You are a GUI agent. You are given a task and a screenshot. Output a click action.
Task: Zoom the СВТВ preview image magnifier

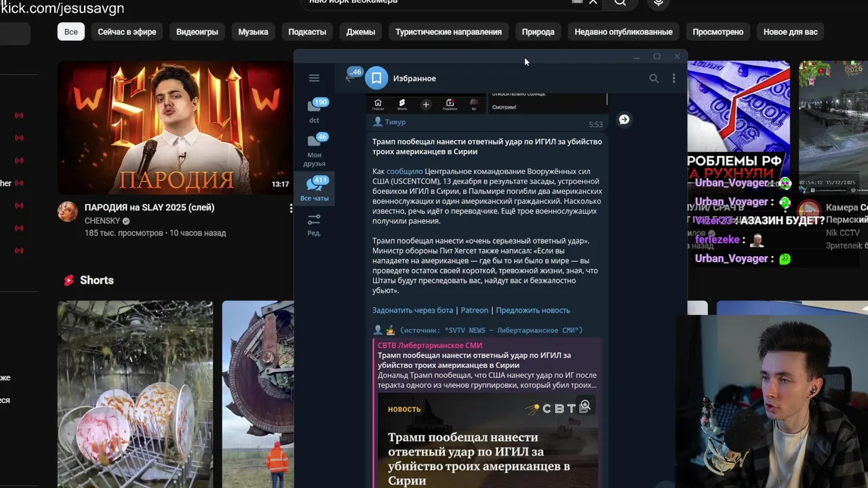pyautogui.click(x=585, y=405)
